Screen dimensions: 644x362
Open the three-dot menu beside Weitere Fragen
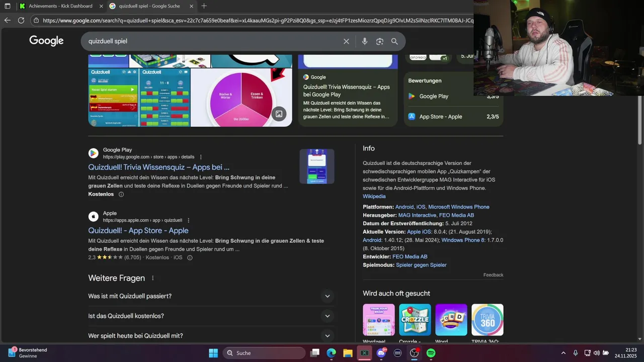(153, 278)
